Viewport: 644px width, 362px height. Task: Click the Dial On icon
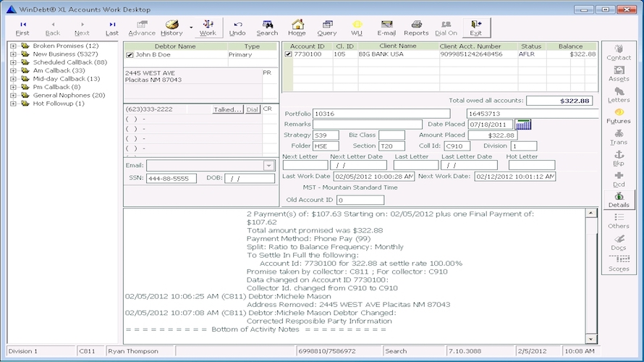pyautogui.click(x=446, y=28)
